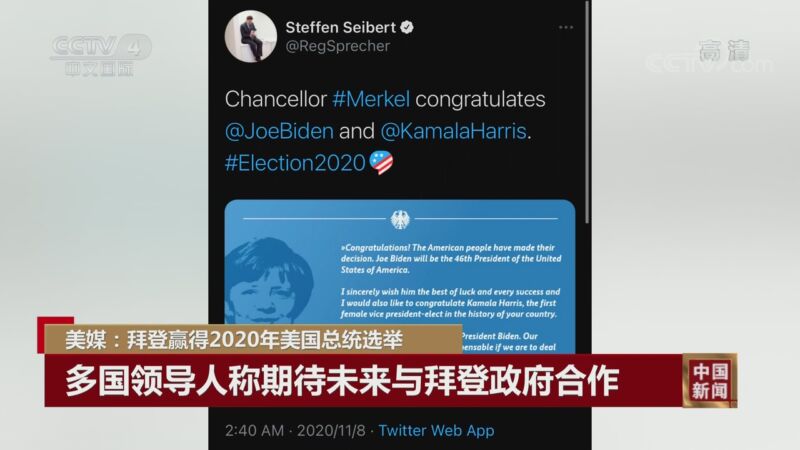800x450 pixels.
Task: Click the Steffen Seibert display name
Action: coord(340,27)
